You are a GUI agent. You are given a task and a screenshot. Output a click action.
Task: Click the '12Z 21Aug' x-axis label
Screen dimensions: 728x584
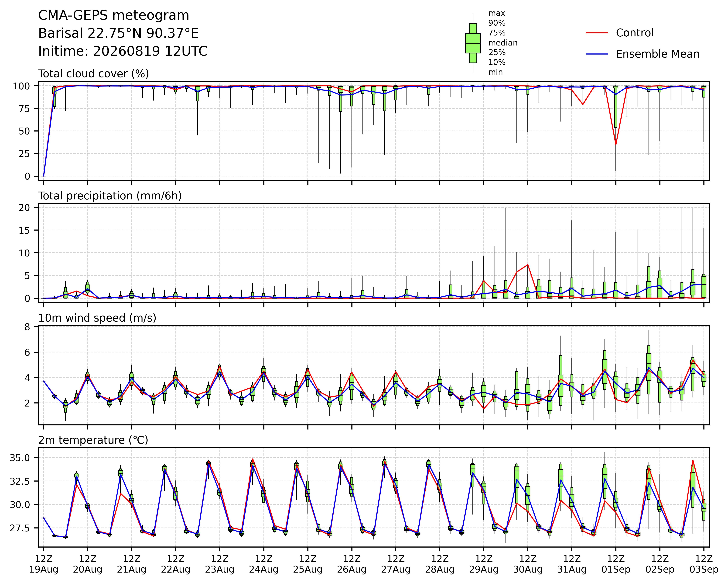point(132,564)
